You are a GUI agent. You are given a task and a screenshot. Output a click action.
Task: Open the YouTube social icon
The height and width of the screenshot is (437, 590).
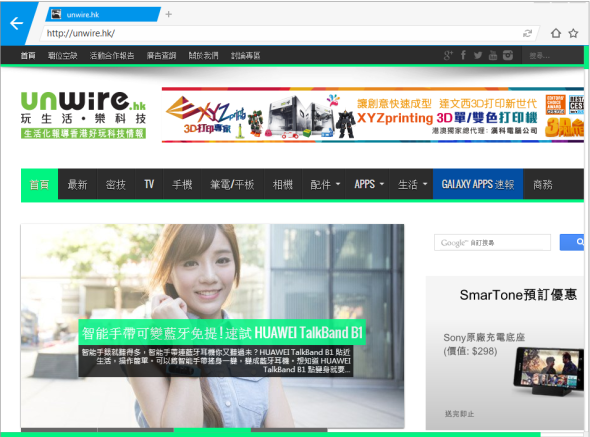(x=493, y=55)
